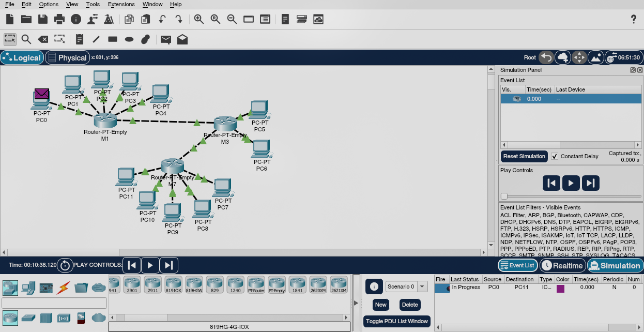This screenshot has width=644, height=332.
Task: Choose the 2911 router device
Action: point(152,284)
